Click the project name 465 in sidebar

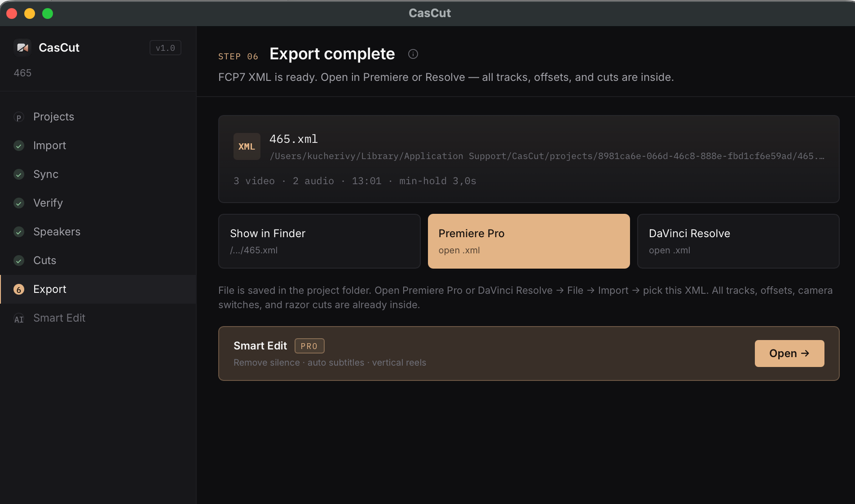(x=22, y=73)
